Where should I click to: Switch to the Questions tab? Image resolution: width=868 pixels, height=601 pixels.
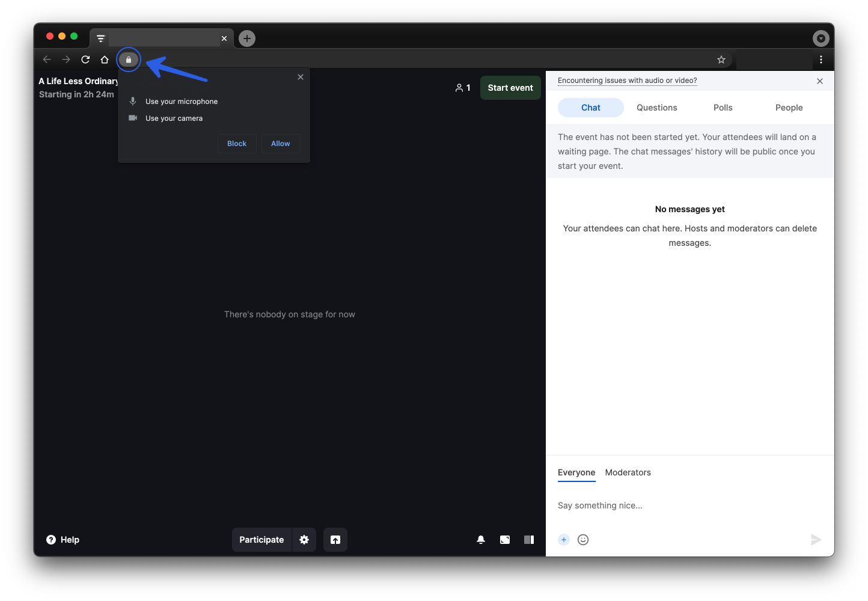click(x=656, y=107)
